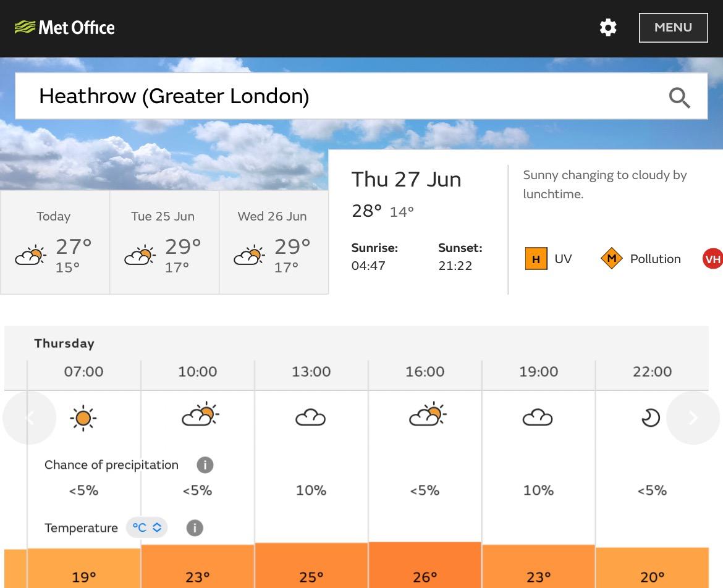Click the high UV index badge
The height and width of the screenshot is (588, 723).
(x=536, y=259)
